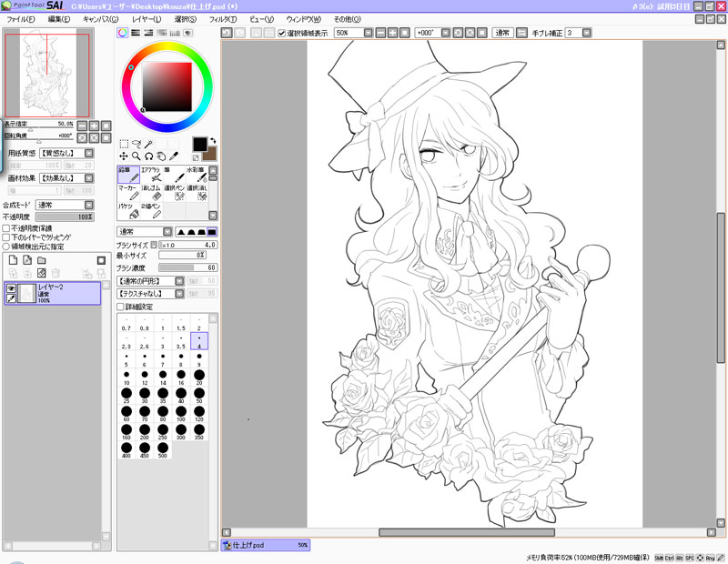Toggle the 詳細設定 advanced settings checkbox

click(120, 307)
